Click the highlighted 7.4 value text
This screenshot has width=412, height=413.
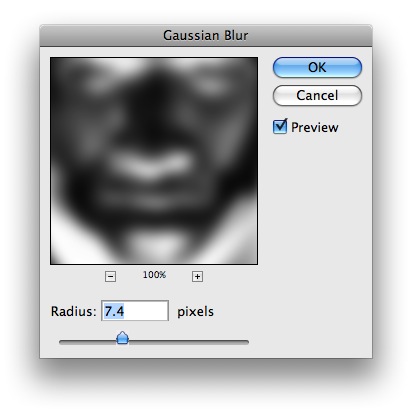[x=114, y=311]
